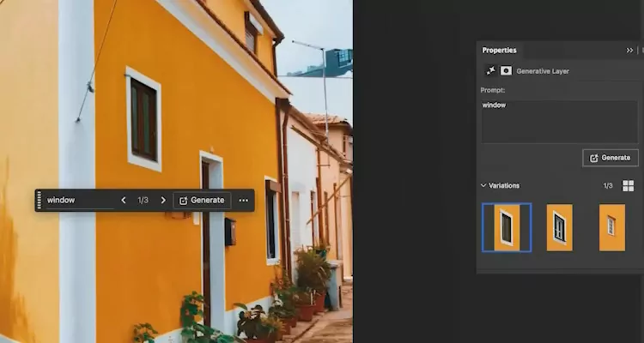Show the next variation using right arrow
Screen dimensions: 644x343
[163, 200]
